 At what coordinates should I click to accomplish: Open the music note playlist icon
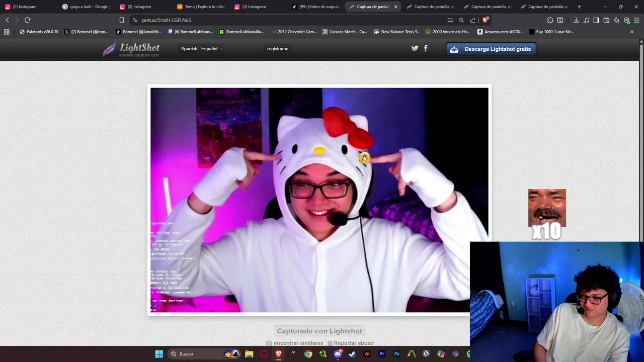click(586, 20)
